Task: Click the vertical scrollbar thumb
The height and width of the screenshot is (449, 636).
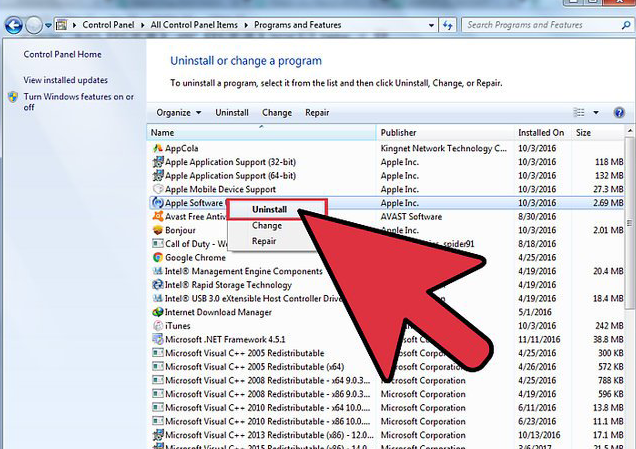Action: (x=630, y=223)
